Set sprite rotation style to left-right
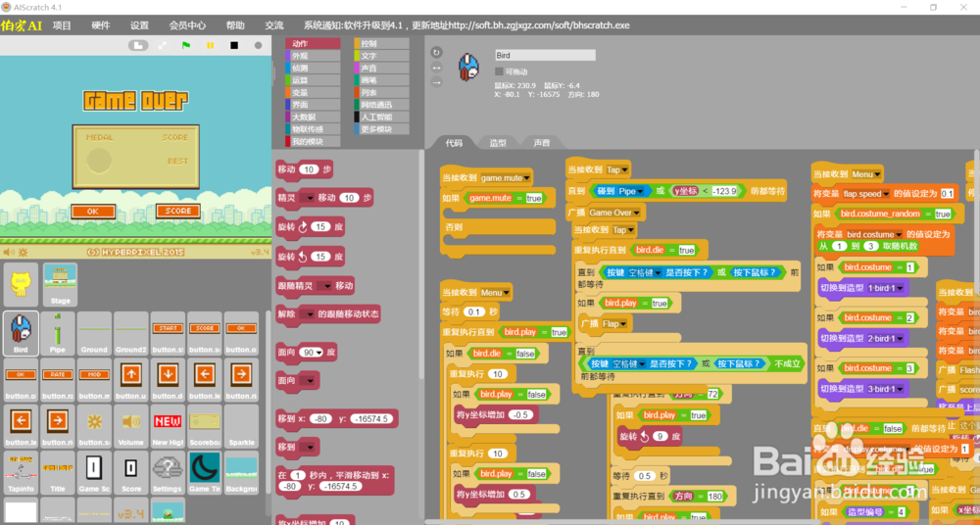Viewport: 980px width, 525px height. [x=436, y=68]
